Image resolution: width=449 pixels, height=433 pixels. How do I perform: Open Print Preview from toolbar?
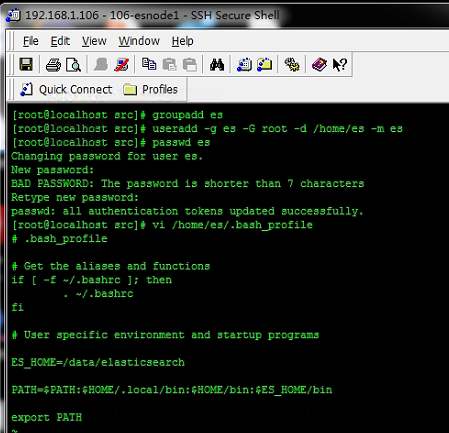[x=73, y=64]
